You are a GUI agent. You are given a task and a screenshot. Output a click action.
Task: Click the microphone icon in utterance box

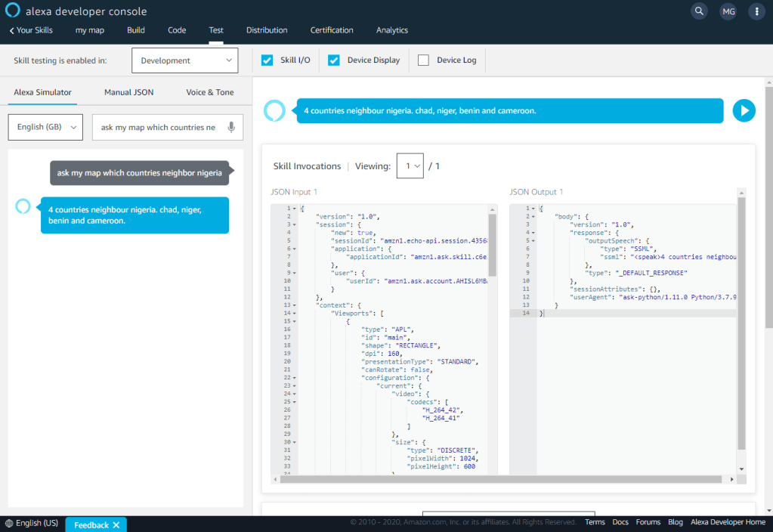click(x=230, y=127)
